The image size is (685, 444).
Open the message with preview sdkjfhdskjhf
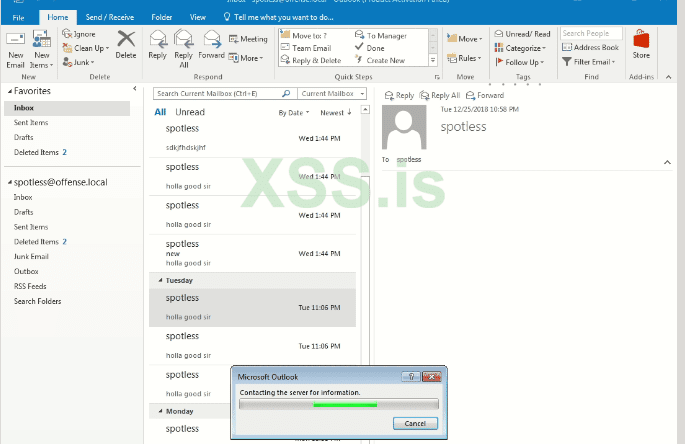pos(253,138)
